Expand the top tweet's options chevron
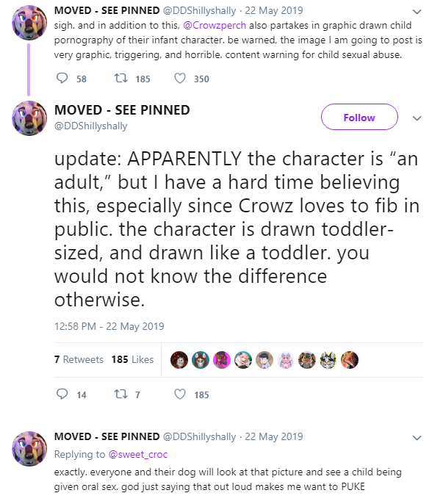This screenshot has height=504, width=443. pos(417,12)
